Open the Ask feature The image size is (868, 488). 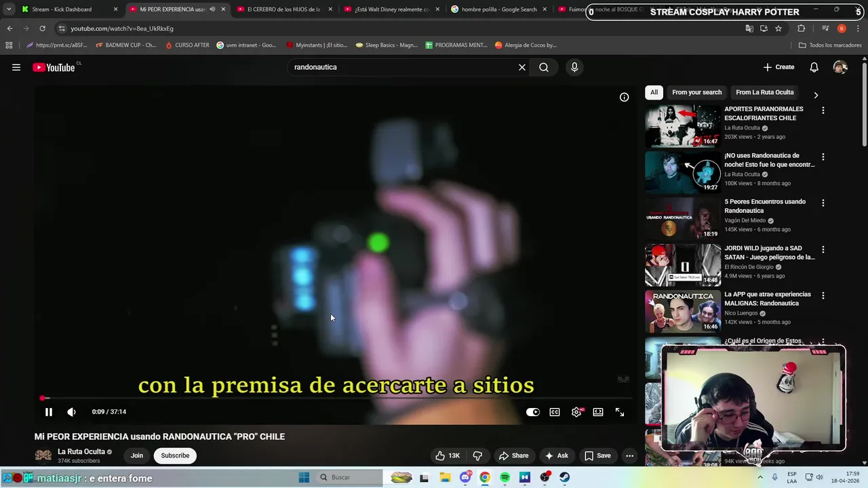pos(557,455)
